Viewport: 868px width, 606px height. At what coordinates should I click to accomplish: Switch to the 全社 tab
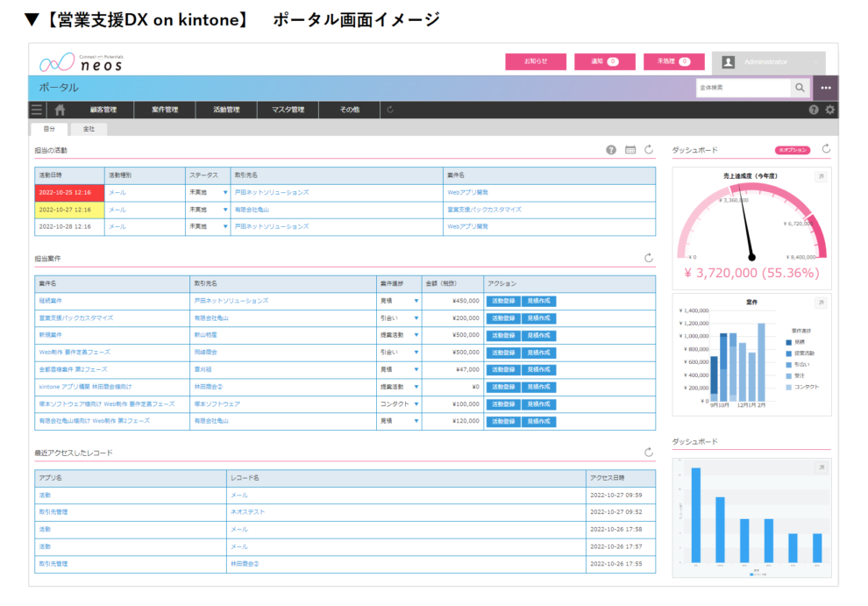(89, 128)
